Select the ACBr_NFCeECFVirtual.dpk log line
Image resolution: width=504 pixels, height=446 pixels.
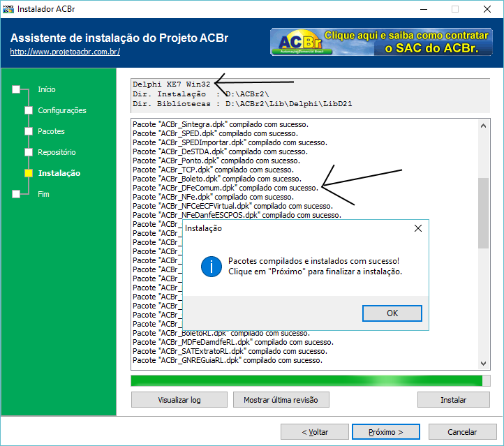click(x=232, y=206)
